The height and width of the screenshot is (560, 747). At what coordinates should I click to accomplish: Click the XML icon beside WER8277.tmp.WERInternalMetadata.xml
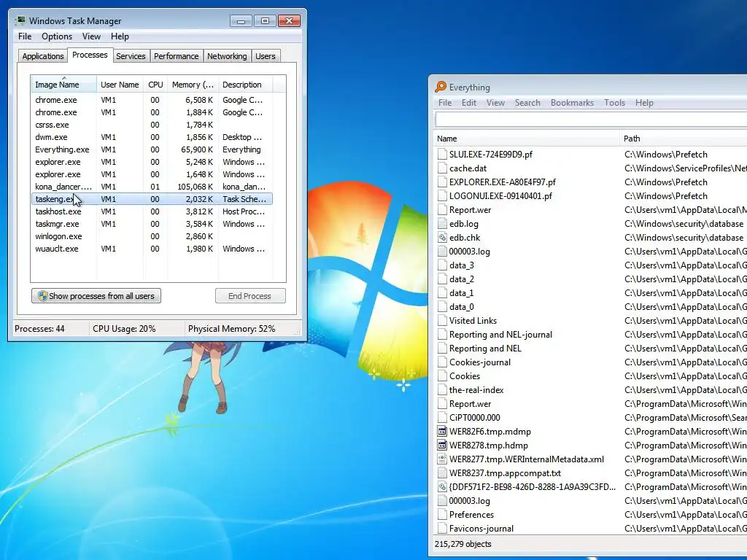(x=442, y=459)
